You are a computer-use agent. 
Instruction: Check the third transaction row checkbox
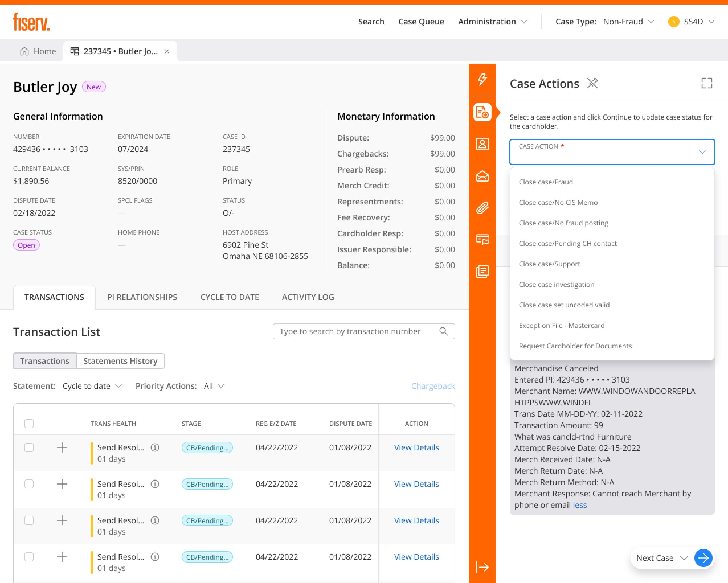tap(29, 520)
